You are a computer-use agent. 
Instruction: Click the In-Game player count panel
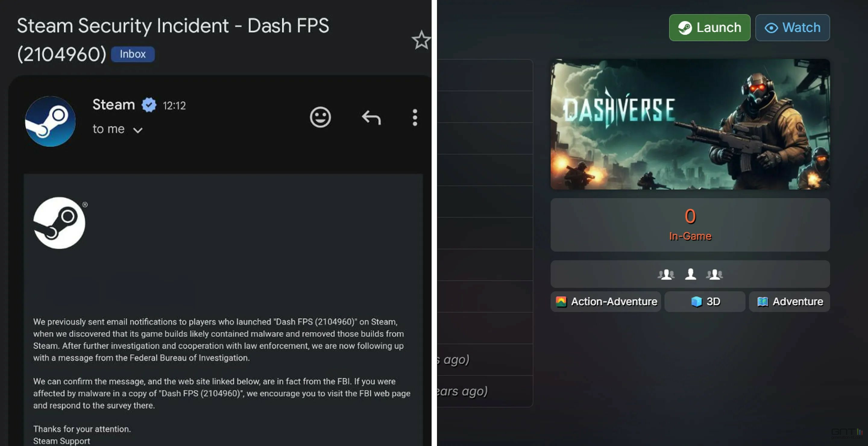[x=690, y=225]
